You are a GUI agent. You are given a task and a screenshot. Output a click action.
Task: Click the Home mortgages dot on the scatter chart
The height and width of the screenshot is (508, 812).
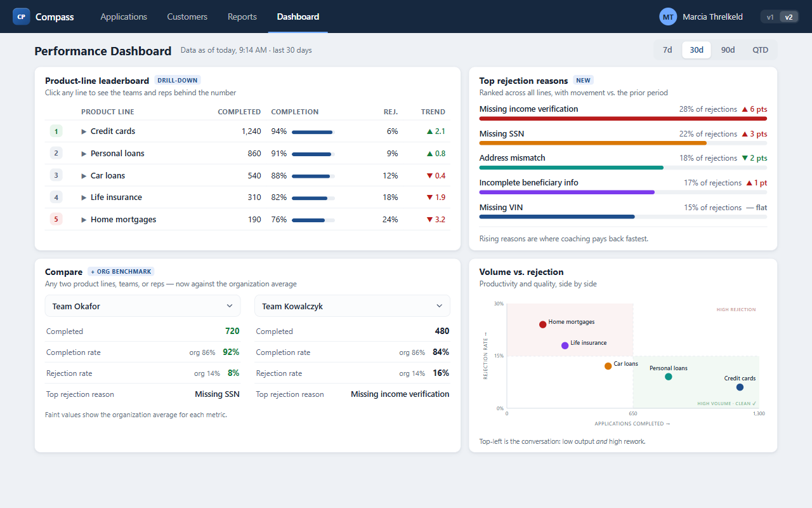(x=542, y=324)
